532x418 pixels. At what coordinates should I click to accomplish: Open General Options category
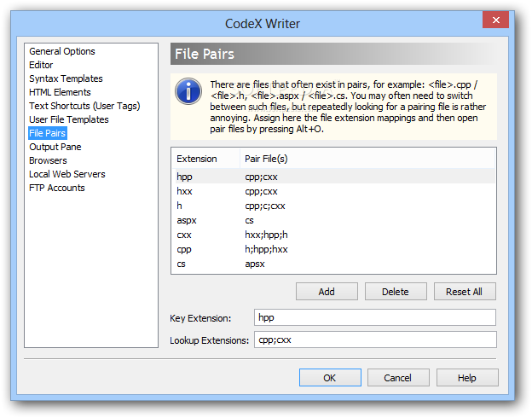[62, 51]
